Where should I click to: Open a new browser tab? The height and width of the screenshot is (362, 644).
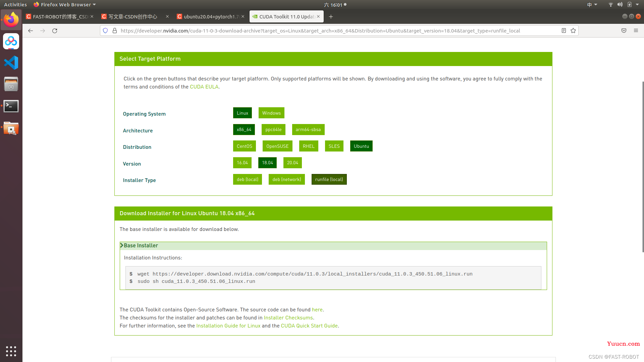click(x=331, y=17)
